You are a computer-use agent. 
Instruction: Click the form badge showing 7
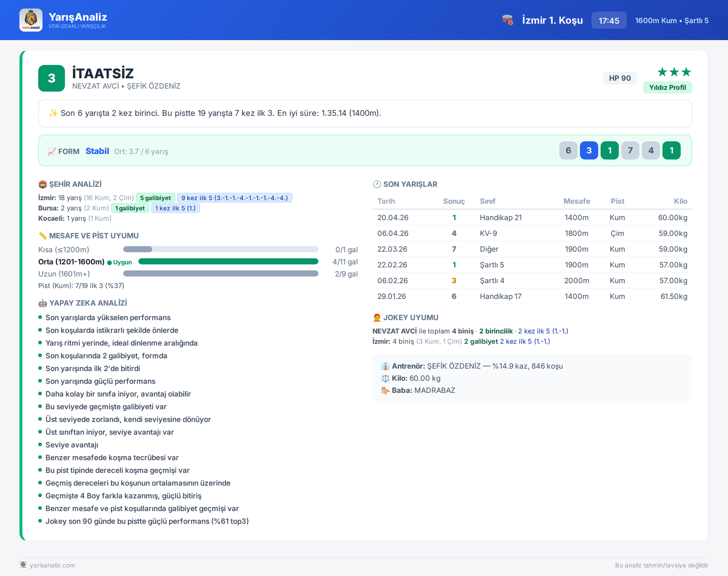pos(630,150)
